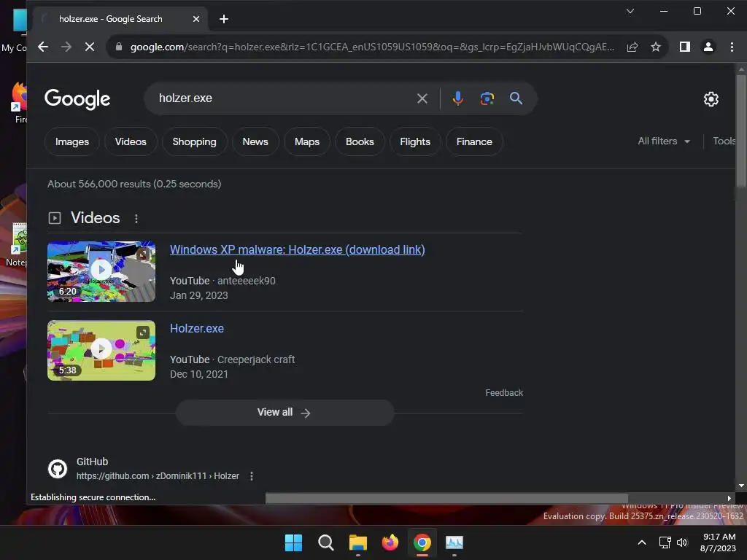747x560 pixels.
Task: Open Chrome side panel
Action: point(684,47)
